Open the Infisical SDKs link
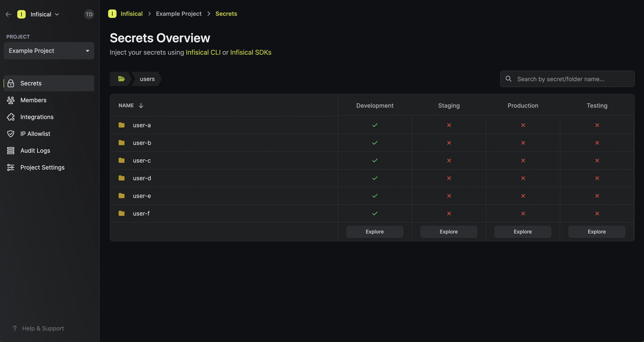644x342 pixels. point(251,52)
